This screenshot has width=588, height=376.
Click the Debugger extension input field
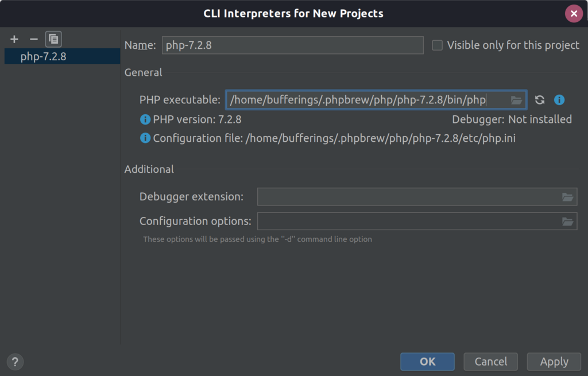[x=408, y=197]
